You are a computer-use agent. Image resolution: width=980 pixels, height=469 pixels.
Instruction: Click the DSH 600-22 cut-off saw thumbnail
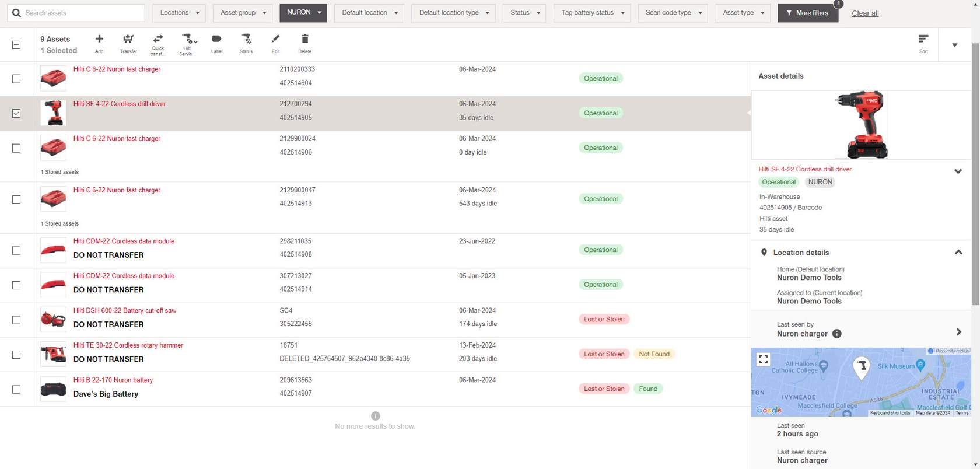(x=53, y=320)
